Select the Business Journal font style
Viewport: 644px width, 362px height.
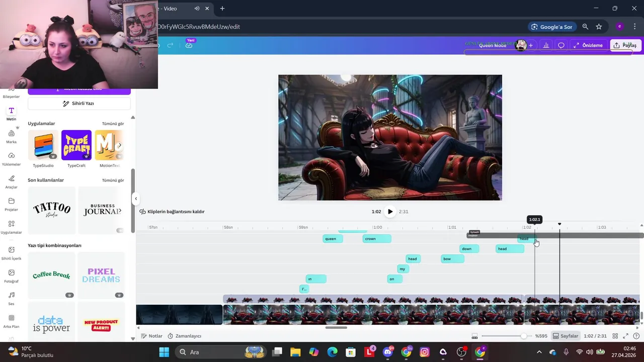coord(102,210)
